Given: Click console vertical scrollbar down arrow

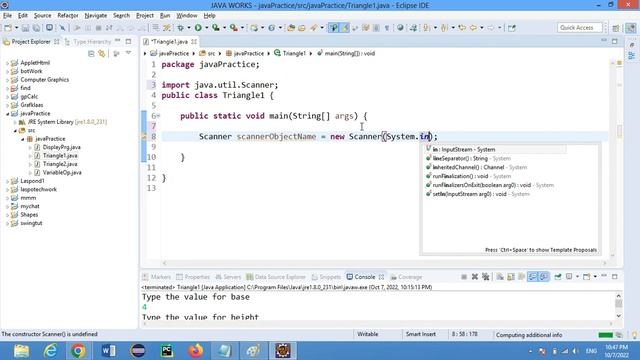Looking at the screenshot, I should [618, 316].
